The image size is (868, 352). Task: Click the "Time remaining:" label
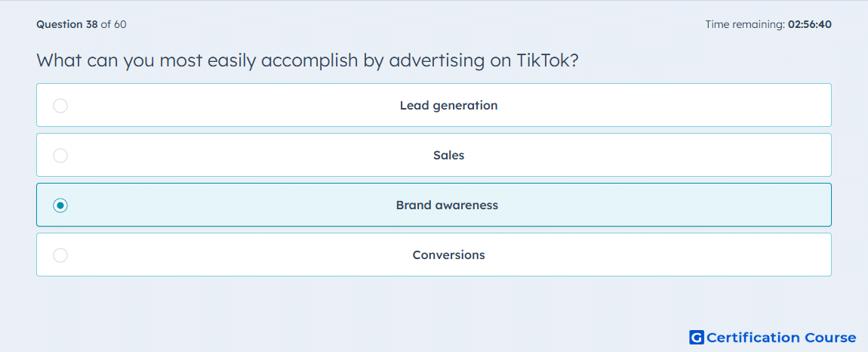coord(744,24)
